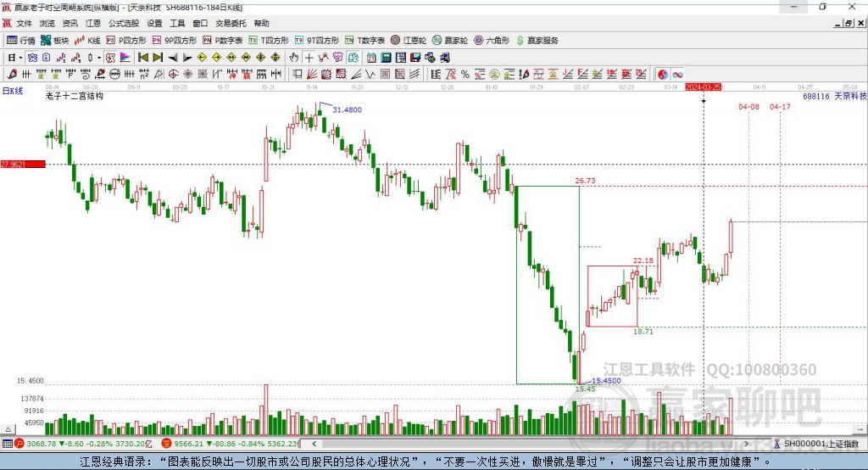The height and width of the screenshot is (470, 868).
Task: Click the black right arrow icon
Action: tap(187, 57)
